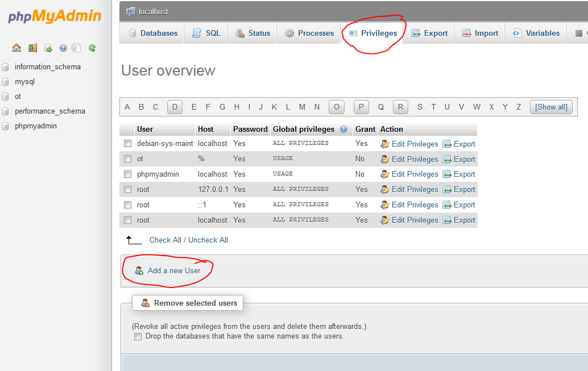This screenshot has height=371, width=588.
Task: Click the Home icon in the sidebar
Action: pos(16,48)
